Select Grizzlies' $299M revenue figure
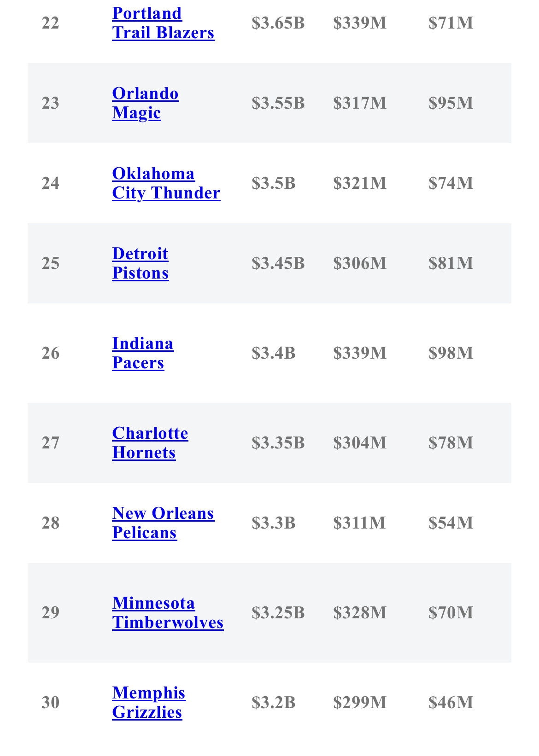The width and height of the screenshot is (539, 756). [x=360, y=703]
